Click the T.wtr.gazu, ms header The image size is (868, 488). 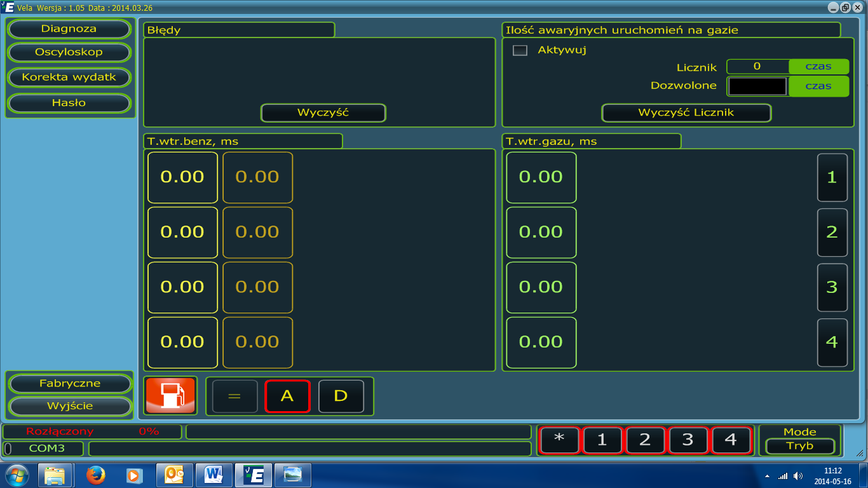[592, 141]
